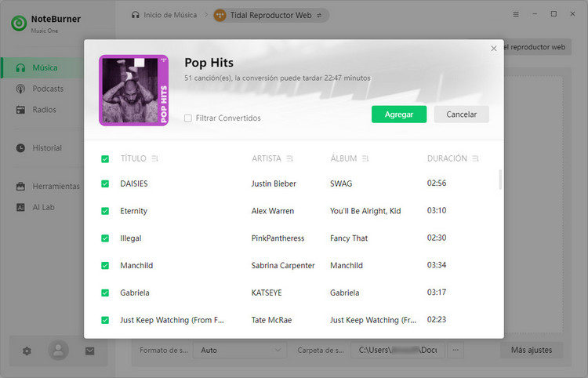
Task: Open the user profile avatar icon
Action: tap(58, 351)
